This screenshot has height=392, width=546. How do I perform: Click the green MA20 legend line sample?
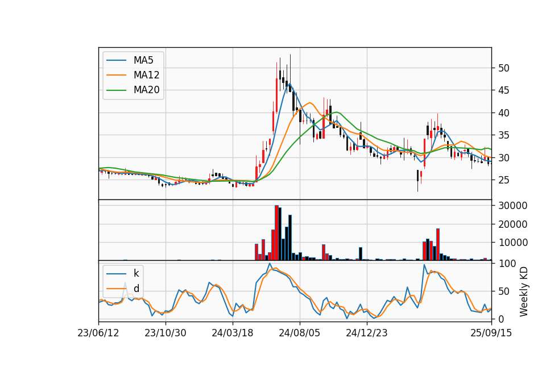pyautogui.click(x=116, y=90)
